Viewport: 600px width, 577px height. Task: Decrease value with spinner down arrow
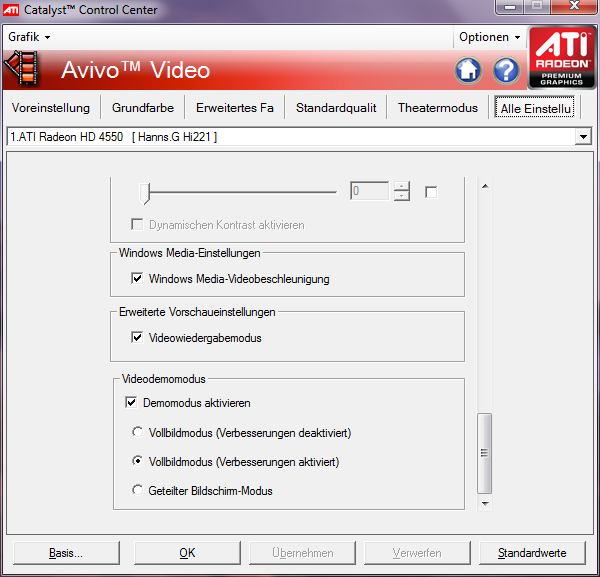point(401,196)
